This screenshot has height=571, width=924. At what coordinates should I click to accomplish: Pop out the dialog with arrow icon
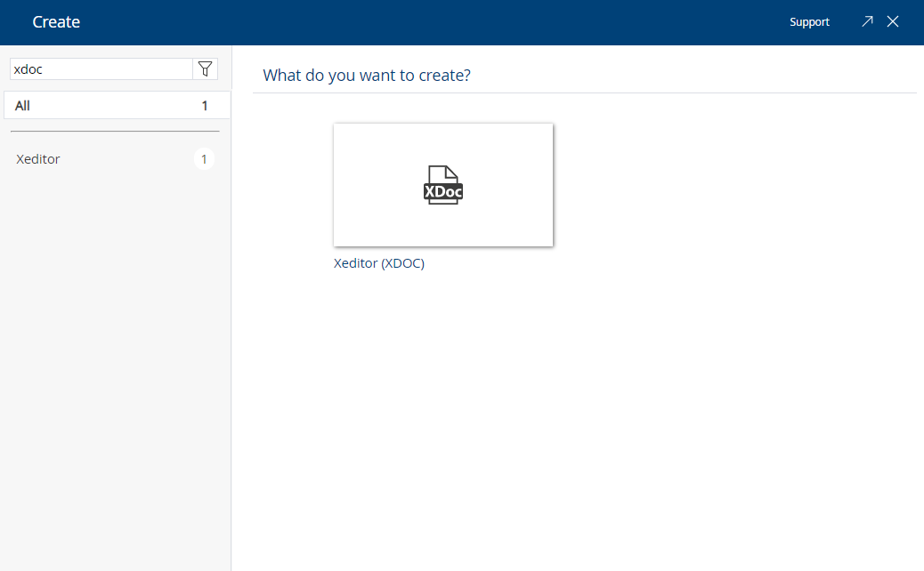[x=867, y=21]
